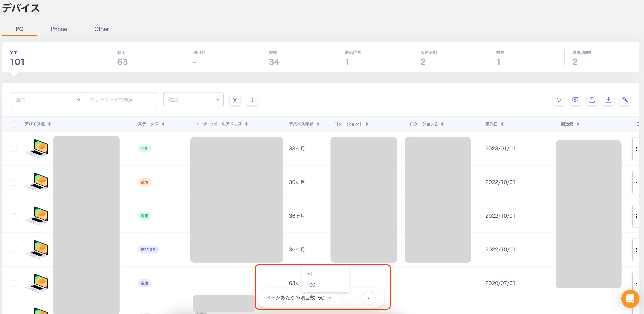Open more options for 納品待ち row
This screenshot has height=314, width=644.
point(636,250)
